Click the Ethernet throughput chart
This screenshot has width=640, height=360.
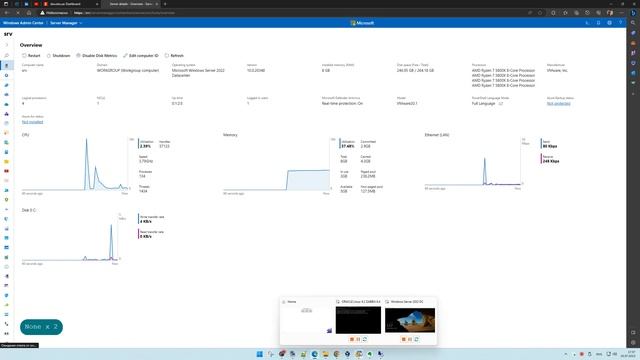[x=473, y=162]
